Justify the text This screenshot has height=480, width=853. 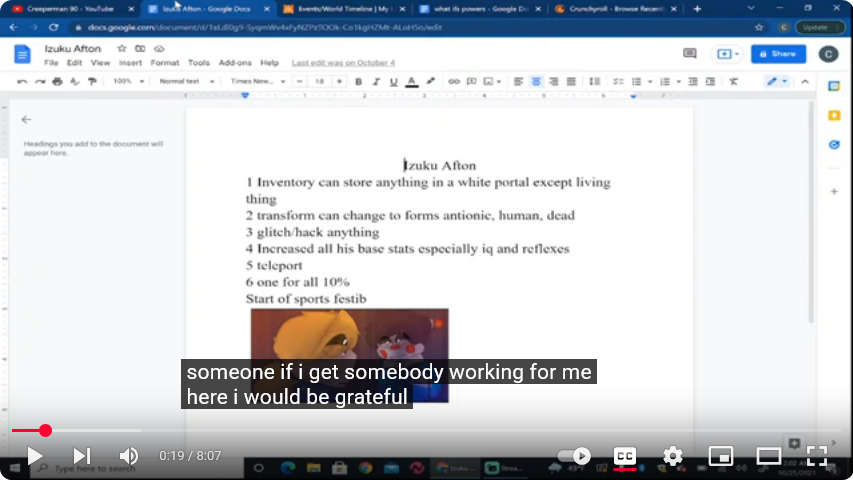coord(571,82)
